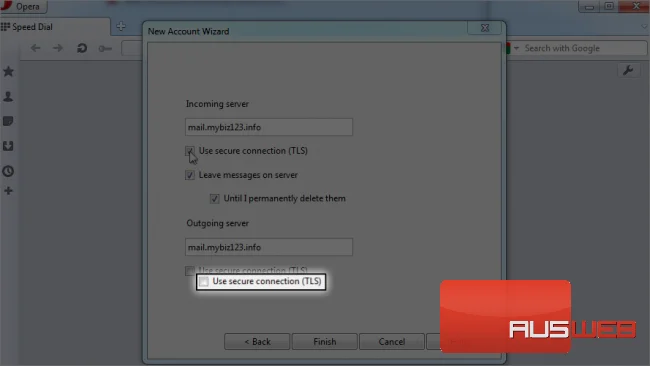Open the History clock panel

click(8, 171)
